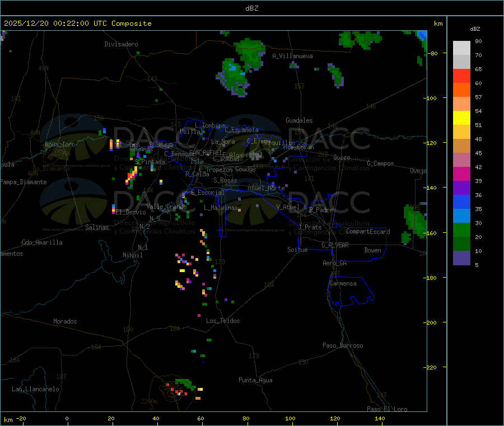Click the G_Campos map label
Viewport: 504px width, 426px height.
click(381, 163)
